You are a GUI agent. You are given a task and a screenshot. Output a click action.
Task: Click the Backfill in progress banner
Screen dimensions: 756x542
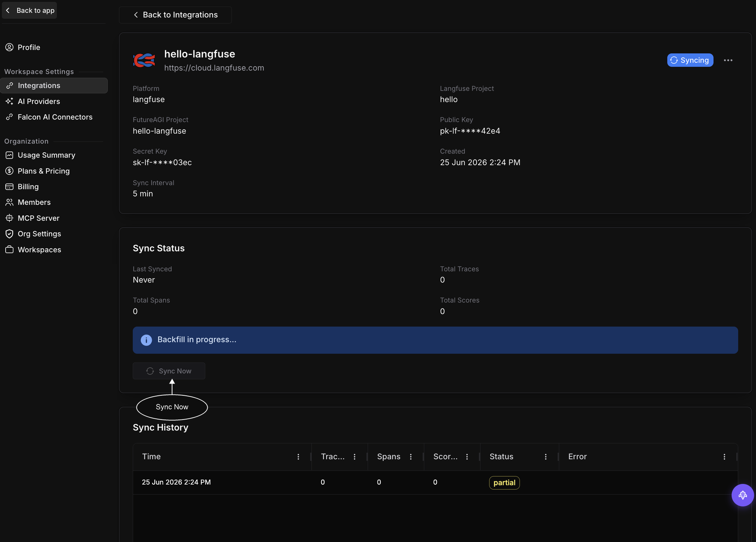coord(435,340)
